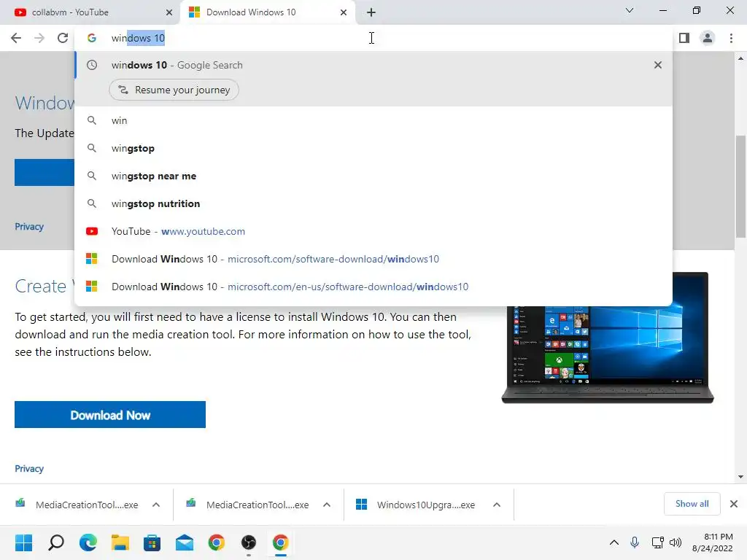The width and height of the screenshot is (747, 560).
Task: Click the Google icon in the address bar
Action: [92, 38]
